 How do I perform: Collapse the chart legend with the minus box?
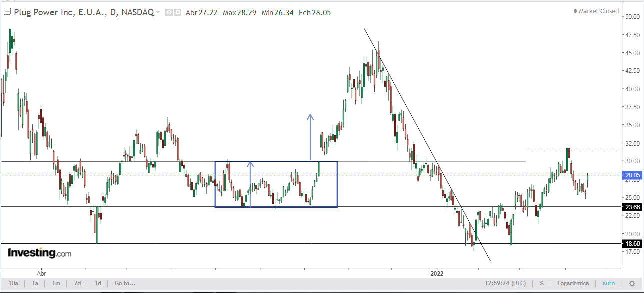tap(7, 12)
